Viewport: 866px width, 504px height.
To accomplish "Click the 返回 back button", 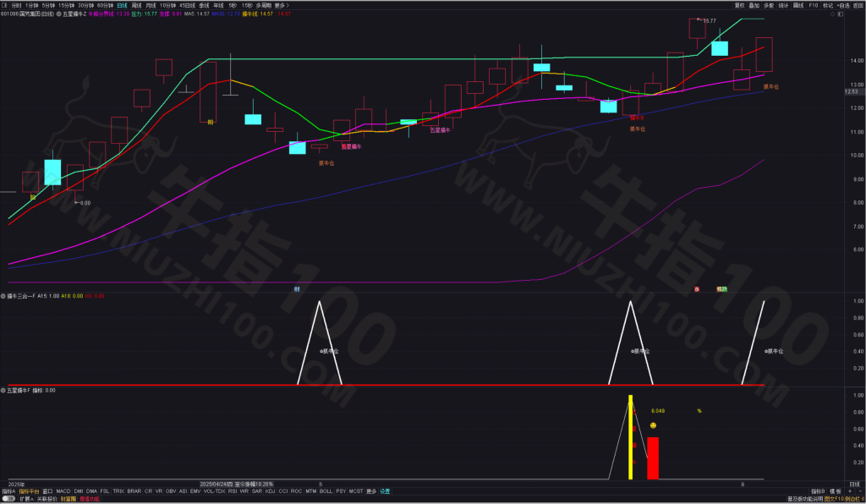I will click(858, 6).
